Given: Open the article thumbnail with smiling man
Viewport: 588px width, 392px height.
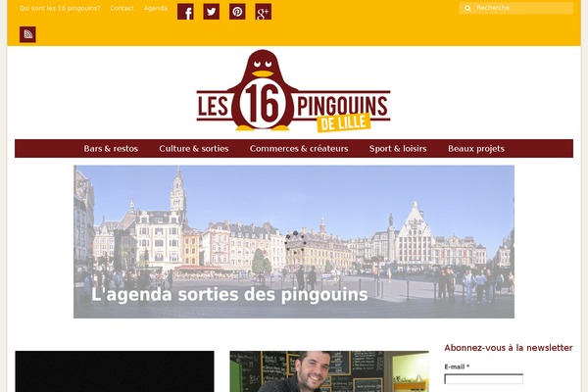Looking at the screenshot, I should click(x=329, y=371).
